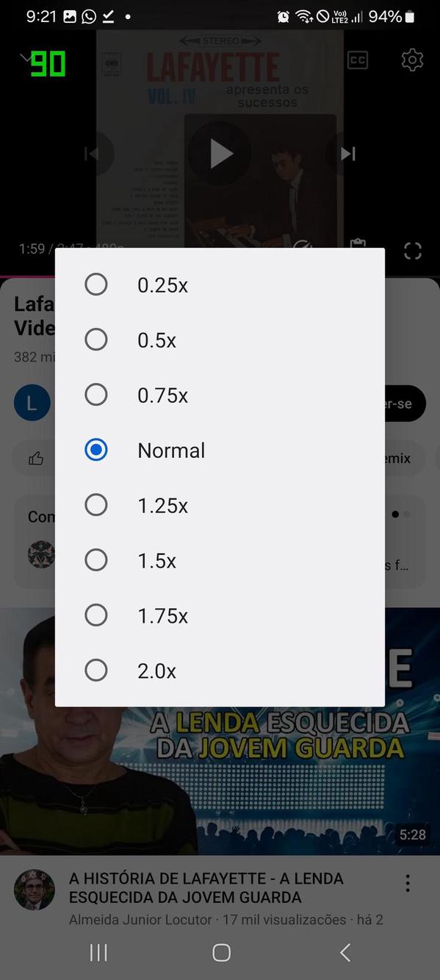440x980 pixels.
Task: Like the Lafayette video
Action: (x=35, y=457)
